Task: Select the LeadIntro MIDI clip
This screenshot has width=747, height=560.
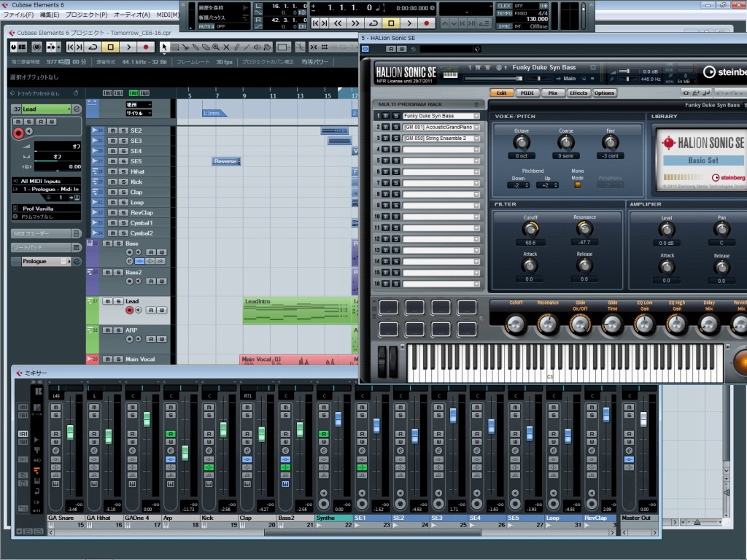Action: 298,311
